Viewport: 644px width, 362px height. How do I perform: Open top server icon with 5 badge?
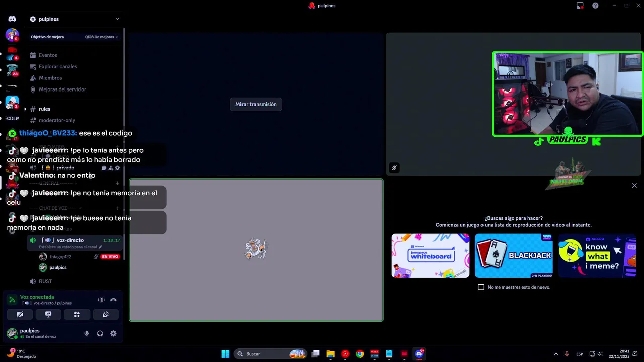click(12, 35)
